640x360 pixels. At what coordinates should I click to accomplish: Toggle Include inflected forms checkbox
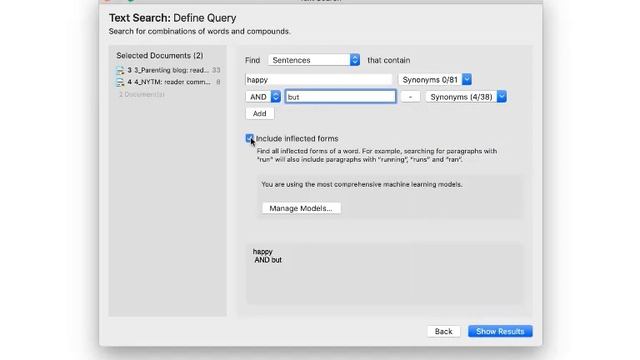click(x=249, y=138)
